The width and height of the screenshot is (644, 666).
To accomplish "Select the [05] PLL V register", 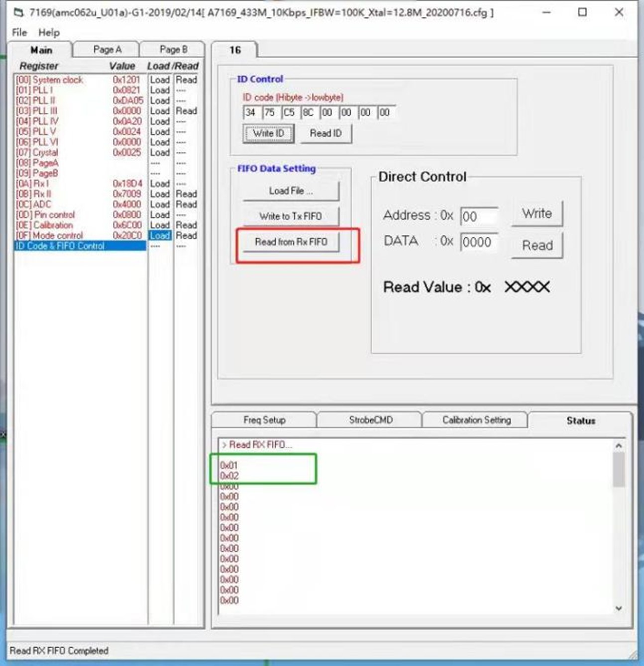I will (x=36, y=132).
